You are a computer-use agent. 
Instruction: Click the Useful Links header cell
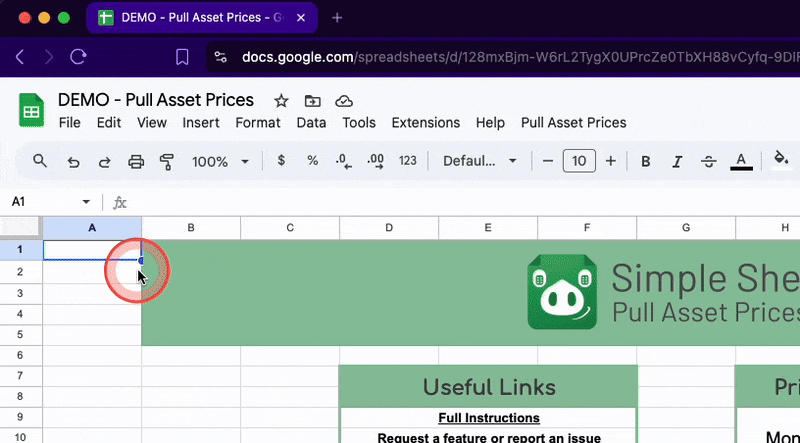(488, 387)
